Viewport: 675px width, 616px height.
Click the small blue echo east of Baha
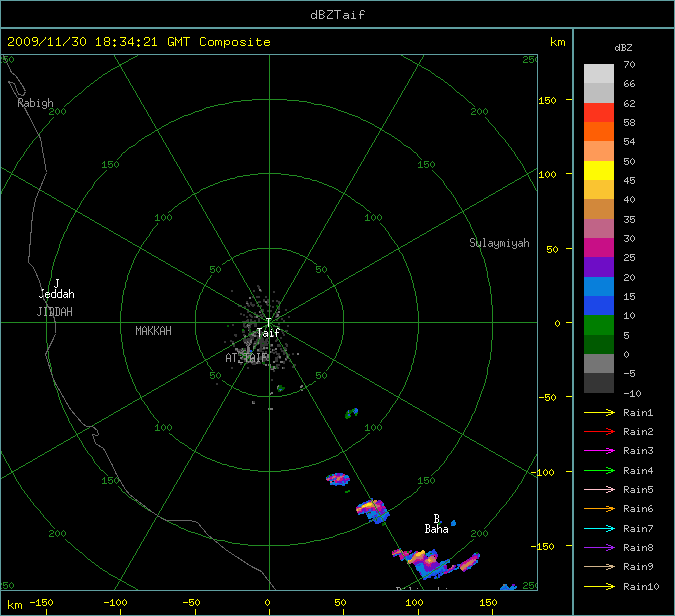pos(453,523)
